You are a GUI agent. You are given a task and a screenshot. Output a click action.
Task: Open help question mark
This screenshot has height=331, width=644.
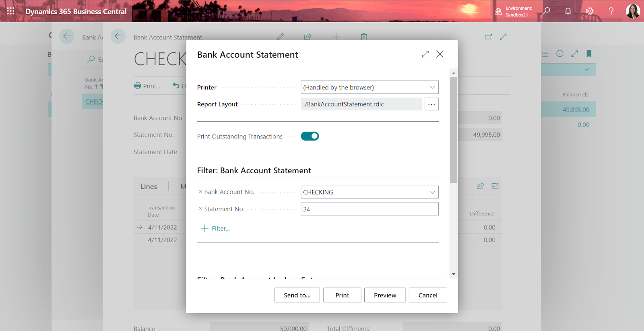[x=611, y=11]
